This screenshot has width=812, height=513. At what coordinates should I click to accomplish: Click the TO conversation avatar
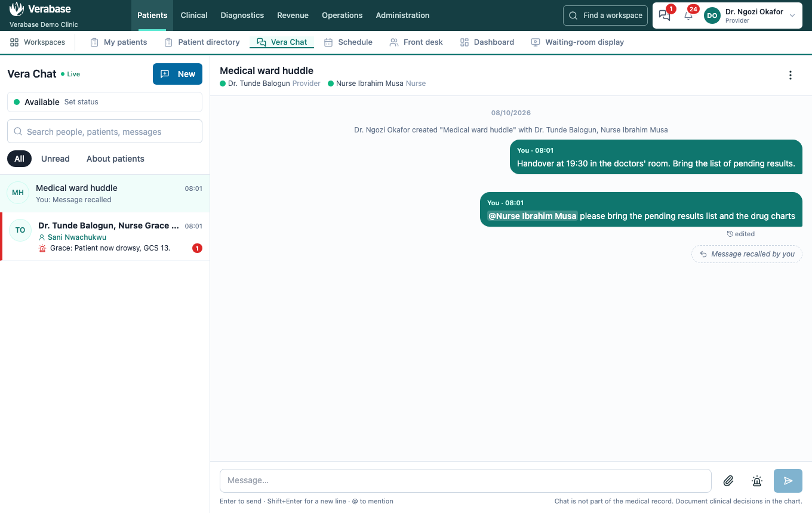coord(20,230)
